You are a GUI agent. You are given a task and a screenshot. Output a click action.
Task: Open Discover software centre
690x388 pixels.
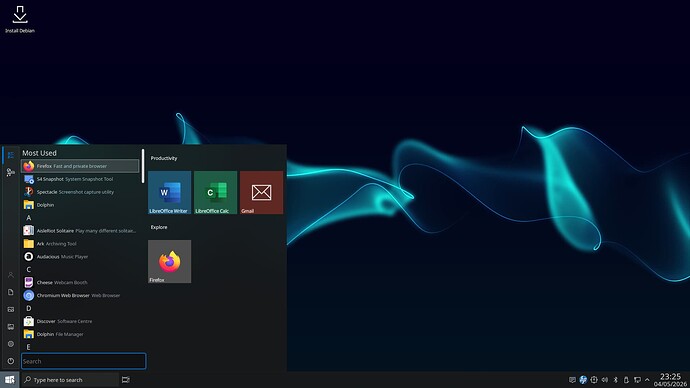coord(80,321)
